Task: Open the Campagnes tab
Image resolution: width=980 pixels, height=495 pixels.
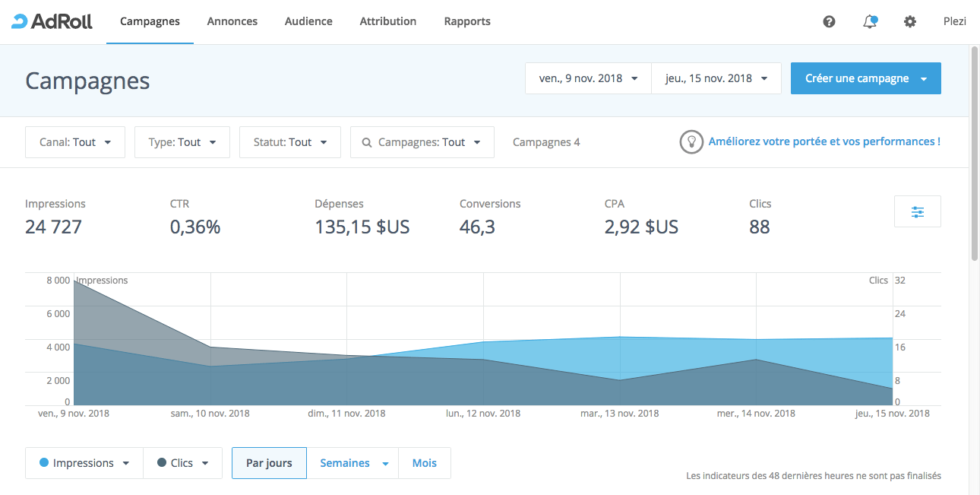Action: click(x=150, y=21)
